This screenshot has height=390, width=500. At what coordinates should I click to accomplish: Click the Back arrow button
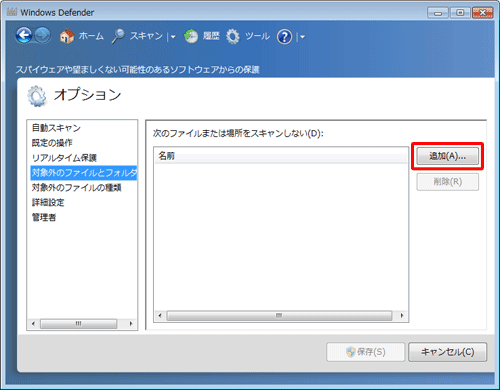point(24,35)
